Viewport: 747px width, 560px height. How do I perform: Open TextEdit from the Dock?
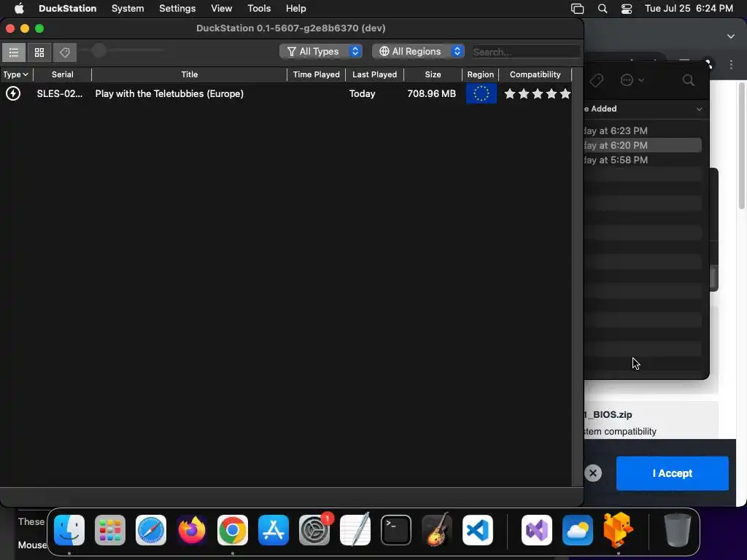coord(355,529)
